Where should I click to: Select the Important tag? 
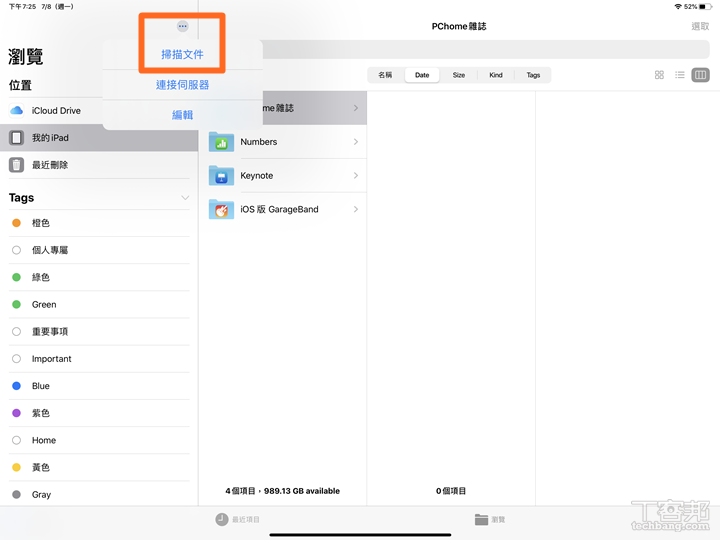[x=99, y=359]
